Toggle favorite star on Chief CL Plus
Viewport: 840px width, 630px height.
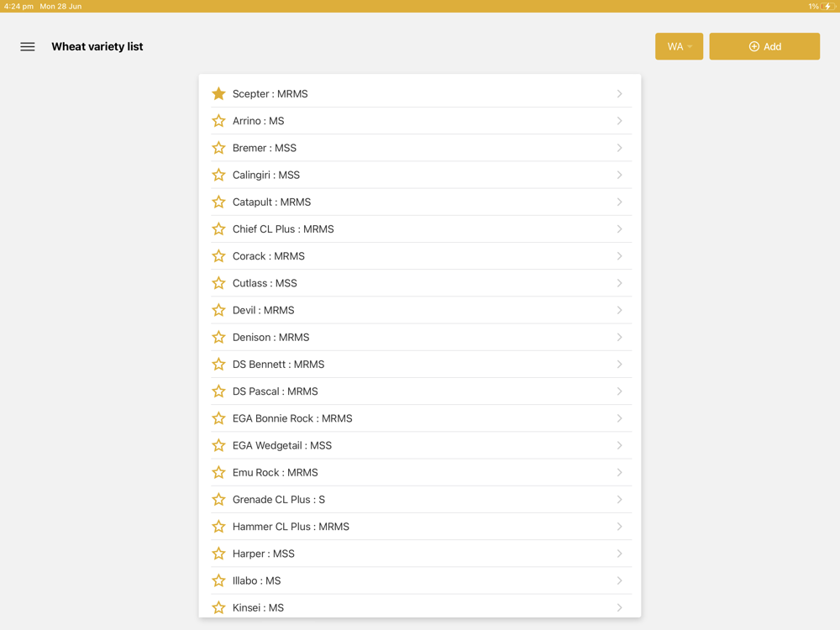click(x=218, y=228)
